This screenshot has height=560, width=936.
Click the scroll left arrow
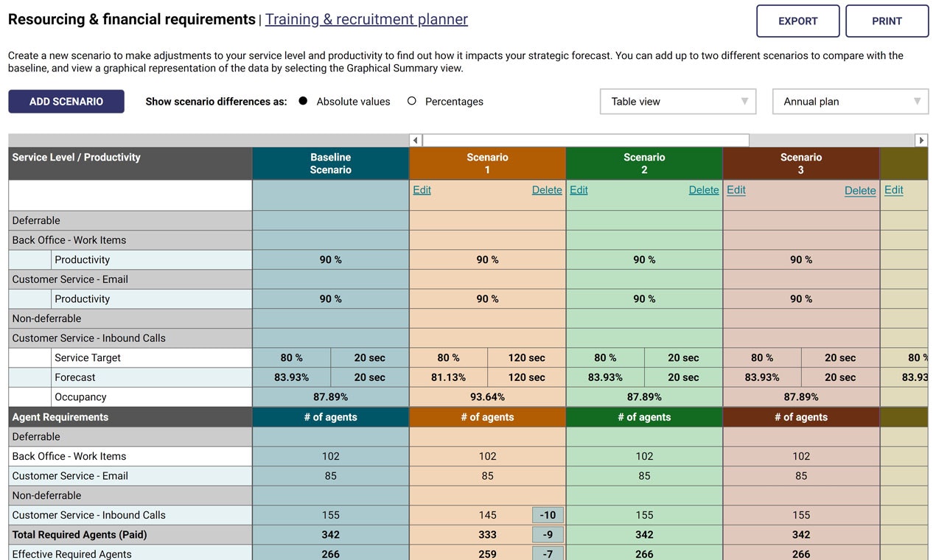(416, 140)
